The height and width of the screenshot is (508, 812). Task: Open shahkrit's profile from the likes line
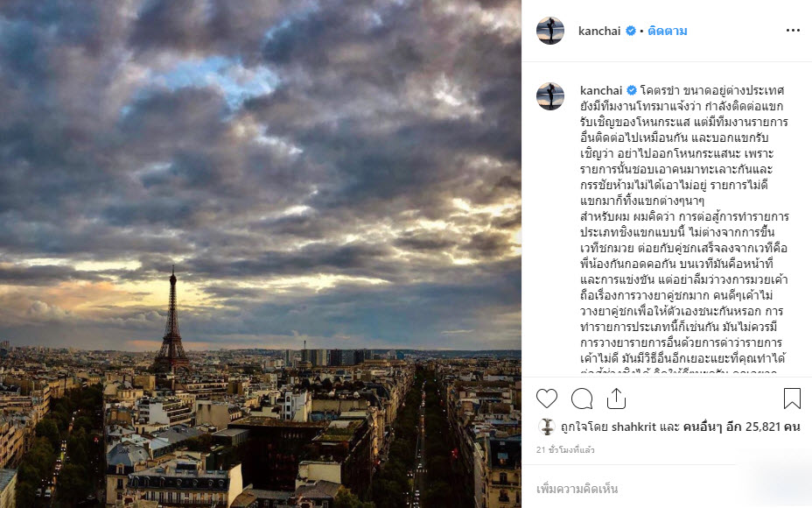[634, 427]
